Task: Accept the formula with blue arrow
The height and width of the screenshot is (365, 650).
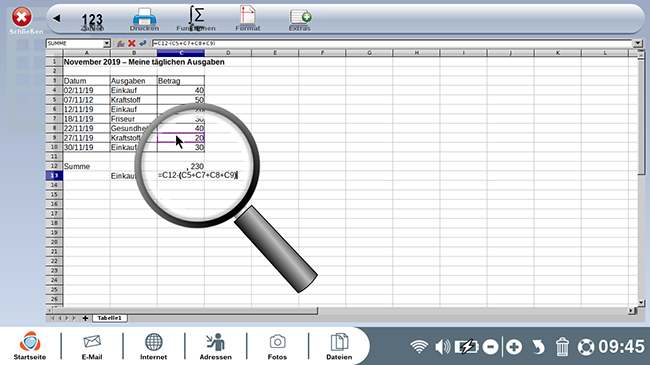Action: point(143,43)
